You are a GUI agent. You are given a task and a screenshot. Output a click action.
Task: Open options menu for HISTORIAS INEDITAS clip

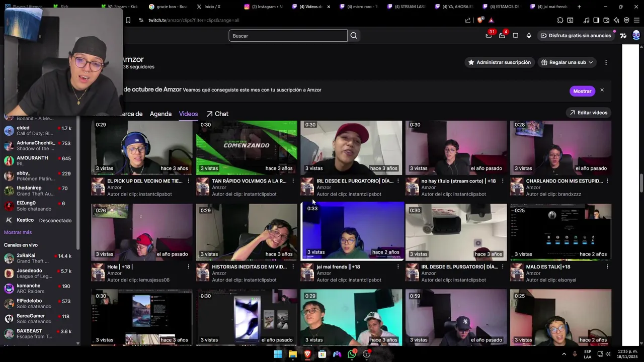(x=293, y=267)
